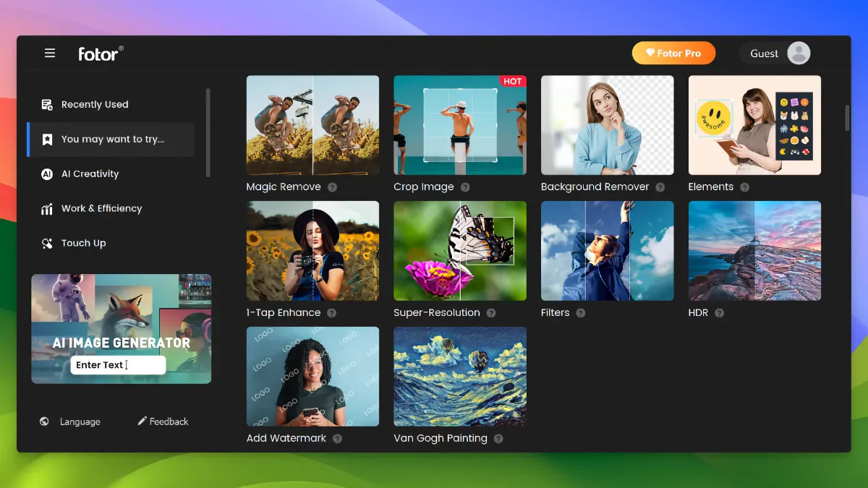Image resolution: width=868 pixels, height=488 pixels.
Task: Click the question mark beside Background Remover
Action: click(x=660, y=187)
